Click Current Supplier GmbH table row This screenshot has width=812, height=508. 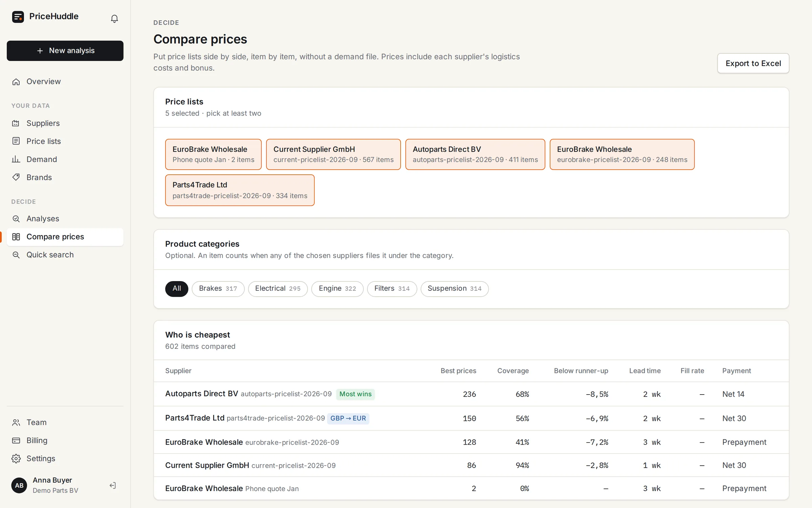(471, 465)
